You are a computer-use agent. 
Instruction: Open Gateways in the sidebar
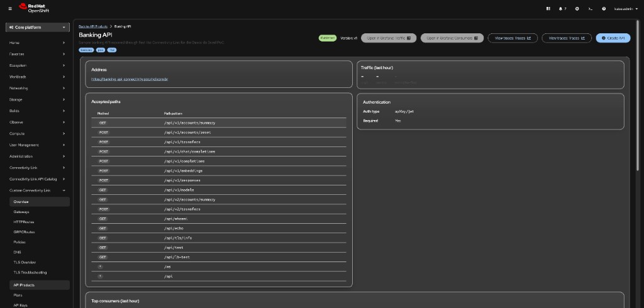coord(40,212)
